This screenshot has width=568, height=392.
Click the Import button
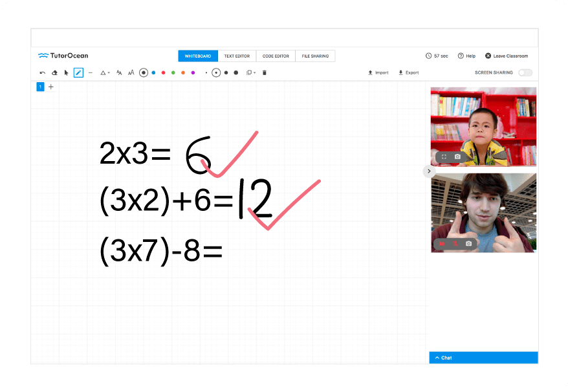(378, 73)
